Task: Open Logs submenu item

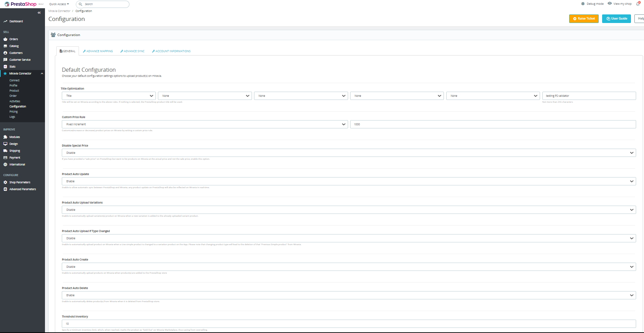Action: 12,117
